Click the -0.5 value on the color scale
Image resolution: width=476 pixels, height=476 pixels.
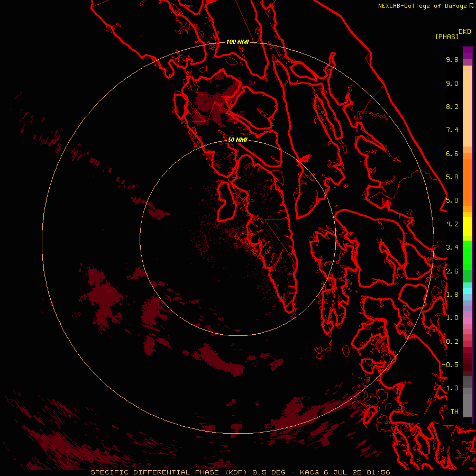[x=450, y=365]
